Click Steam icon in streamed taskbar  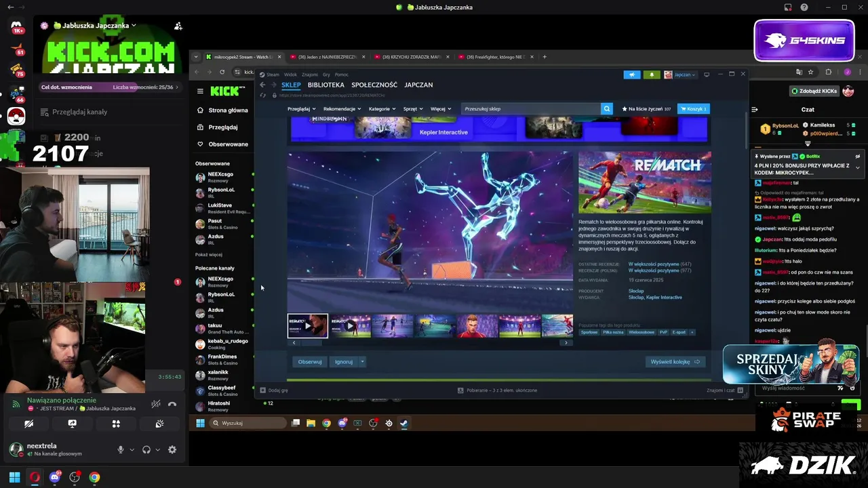click(x=403, y=423)
